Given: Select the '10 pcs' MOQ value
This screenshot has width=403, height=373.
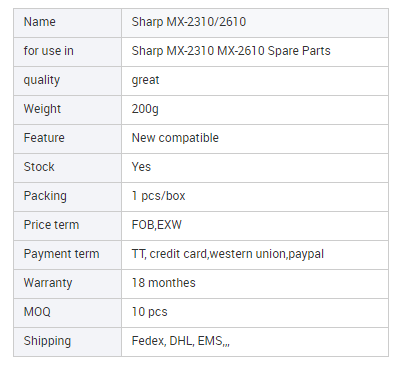Looking at the screenshot, I should tap(150, 312).
